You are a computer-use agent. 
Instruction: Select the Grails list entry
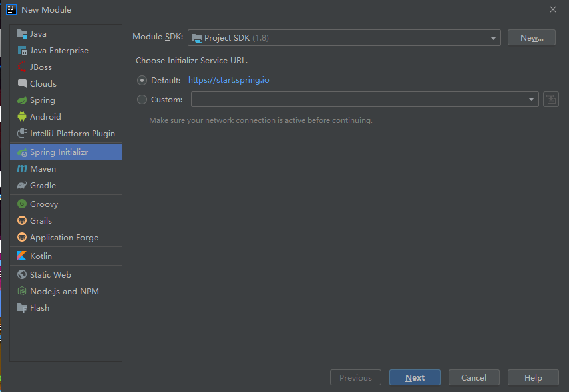[x=66, y=221]
